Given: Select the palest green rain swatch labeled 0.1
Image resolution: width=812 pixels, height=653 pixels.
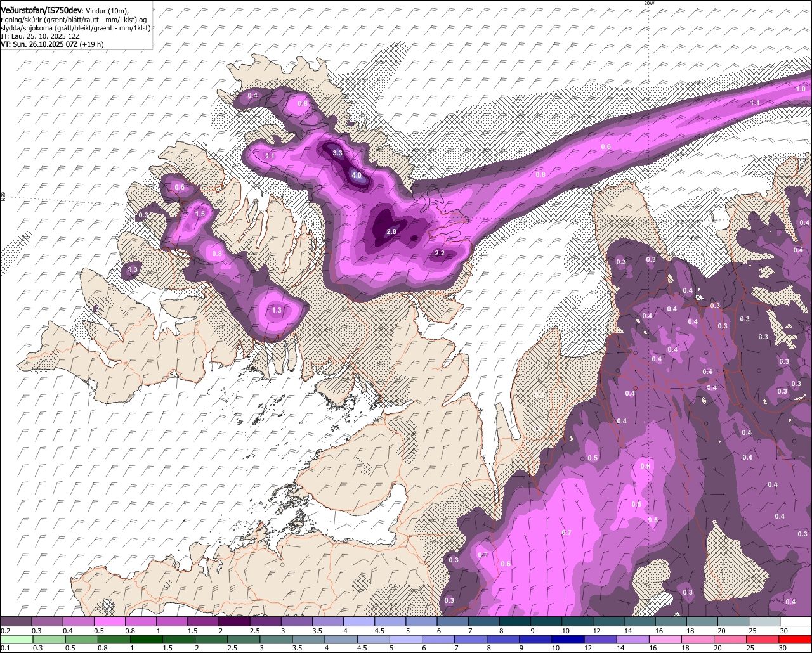Looking at the screenshot, I should click(16, 640).
